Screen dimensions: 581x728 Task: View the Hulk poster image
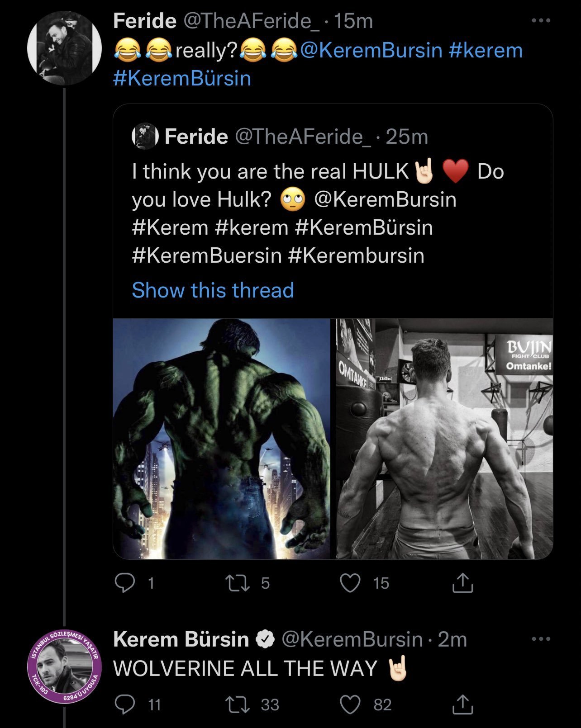point(222,439)
